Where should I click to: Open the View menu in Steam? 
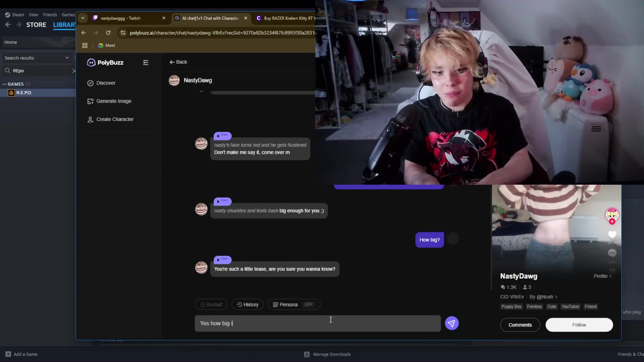[33, 15]
